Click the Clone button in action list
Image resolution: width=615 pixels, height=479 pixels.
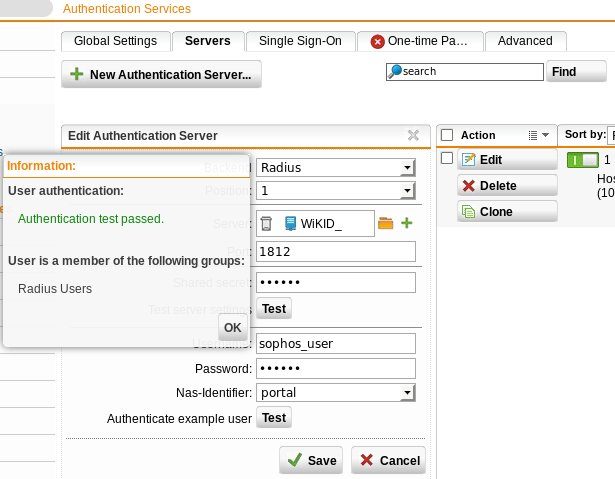pyautogui.click(x=506, y=212)
